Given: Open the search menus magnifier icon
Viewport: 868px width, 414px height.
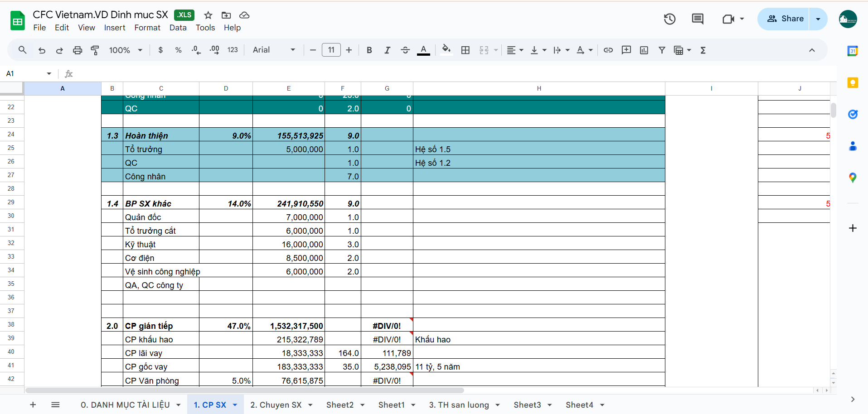Looking at the screenshot, I should click(x=22, y=50).
